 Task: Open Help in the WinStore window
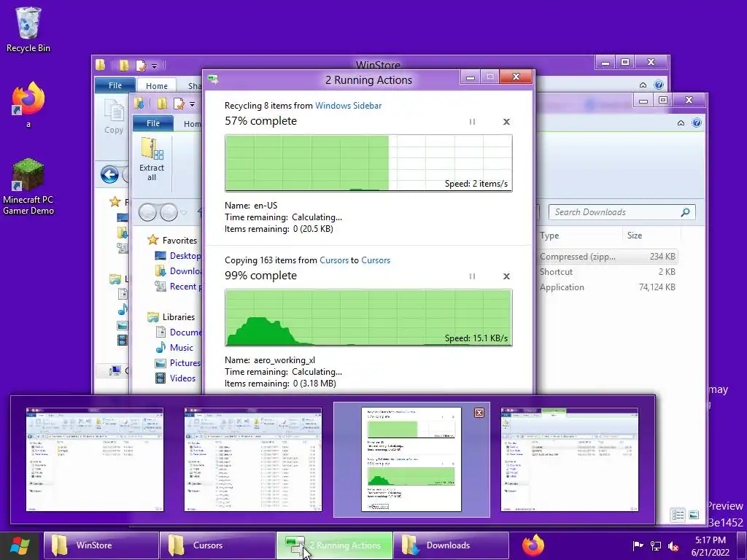tap(659, 85)
